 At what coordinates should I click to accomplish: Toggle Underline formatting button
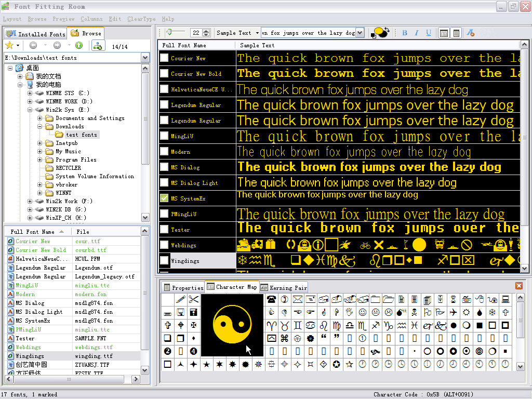(429, 33)
